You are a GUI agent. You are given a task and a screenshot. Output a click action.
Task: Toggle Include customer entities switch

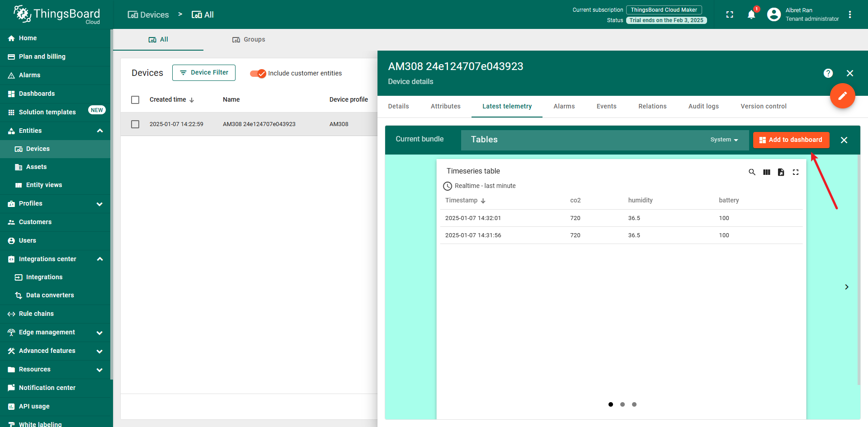[x=258, y=74]
